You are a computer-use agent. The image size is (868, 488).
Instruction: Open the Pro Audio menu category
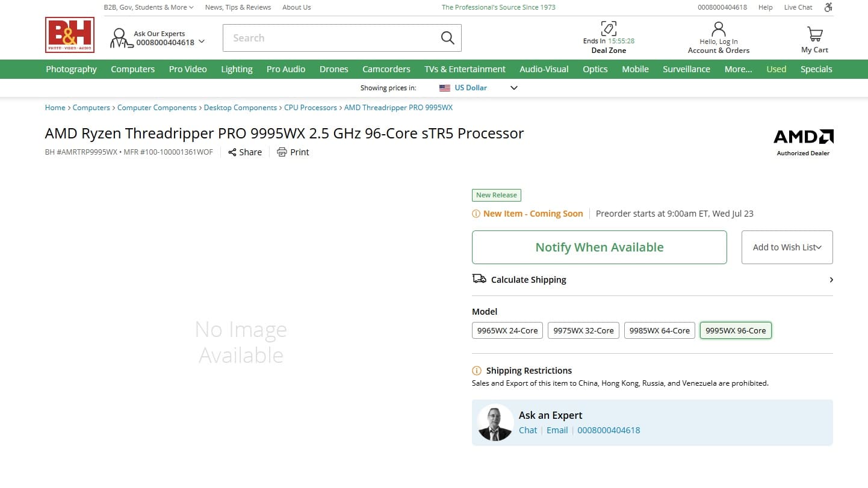286,69
